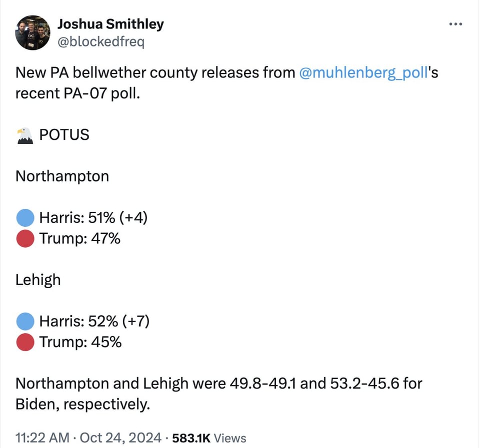Image resolution: width=480 pixels, height=448 pixels.
Task: Click the eagle emoji beside POTUS
Action: coord(24,135)
